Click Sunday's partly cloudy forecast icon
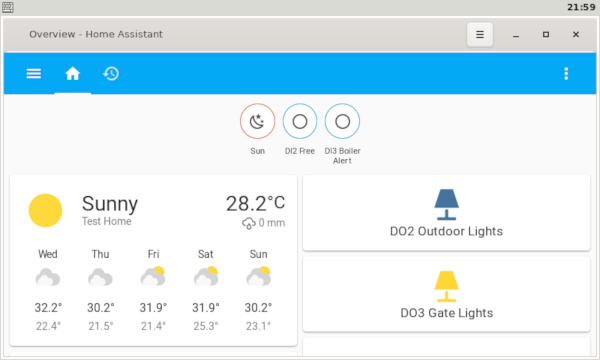The height and width of the screenshot is (360, 600). pyautogui.click(x=259, y=276)
